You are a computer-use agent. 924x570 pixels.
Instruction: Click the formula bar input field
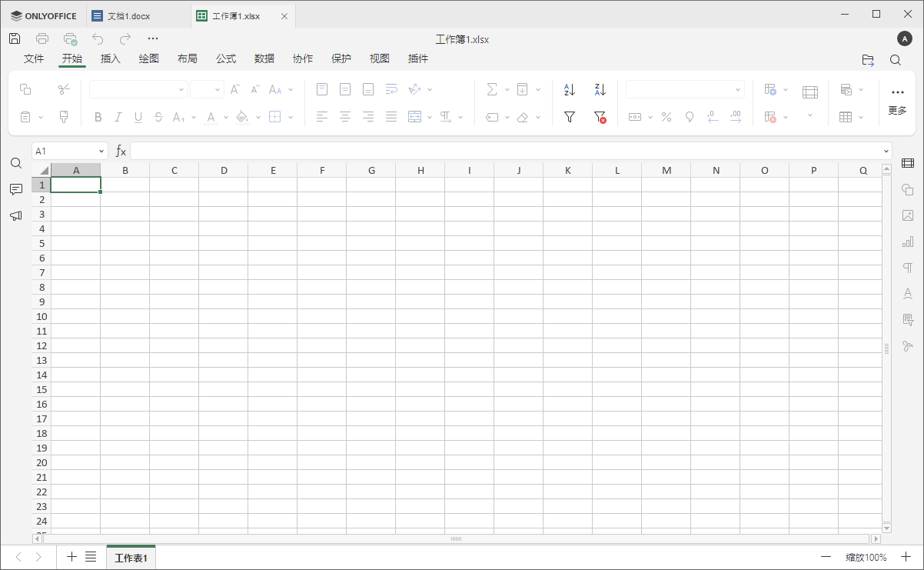(x=507, y=152)
